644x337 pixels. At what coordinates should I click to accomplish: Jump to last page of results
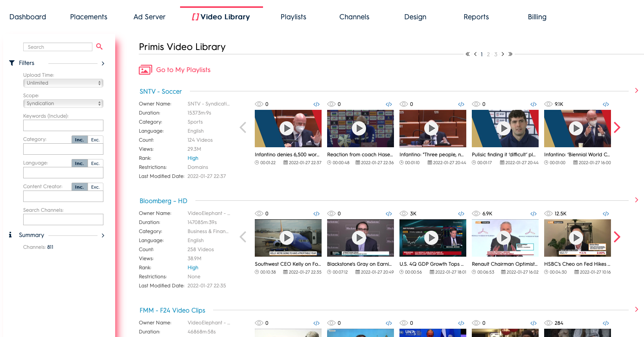coord(510,54)
